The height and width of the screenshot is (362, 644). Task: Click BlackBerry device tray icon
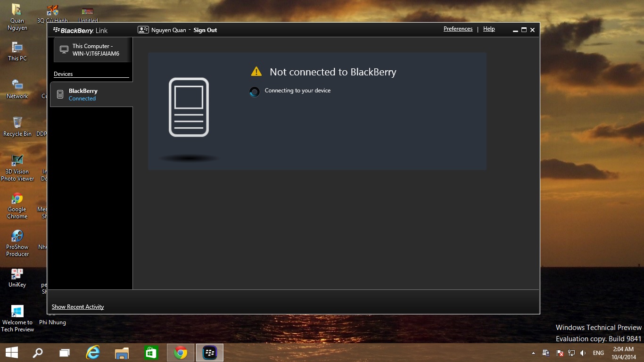(546, 353)
